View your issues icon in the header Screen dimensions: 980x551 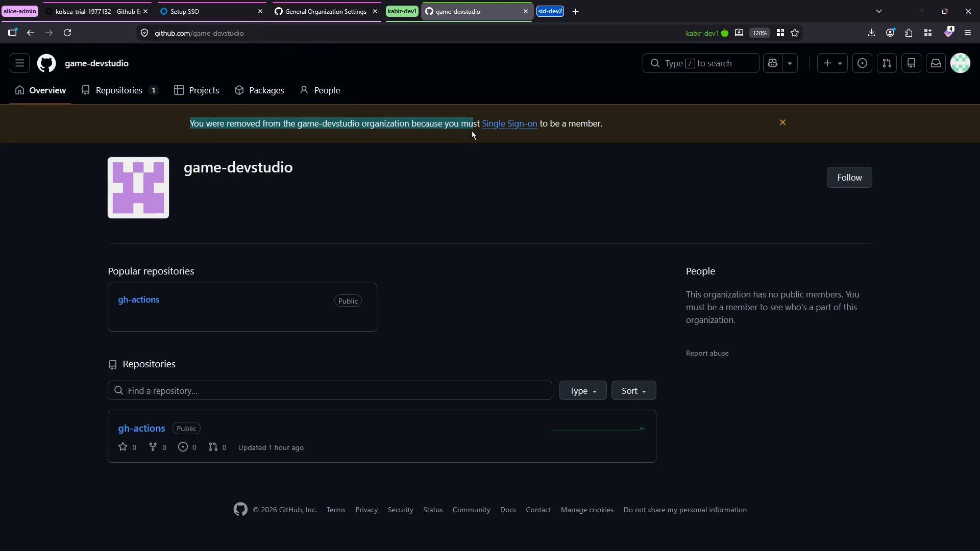pyautogui.click(x=862, y=63)
